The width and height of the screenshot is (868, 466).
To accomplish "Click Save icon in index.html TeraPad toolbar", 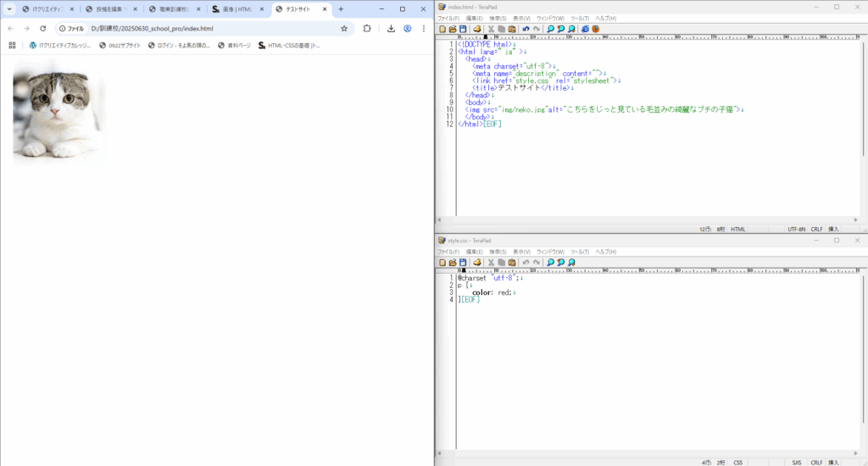I will [x=462, y=29].
